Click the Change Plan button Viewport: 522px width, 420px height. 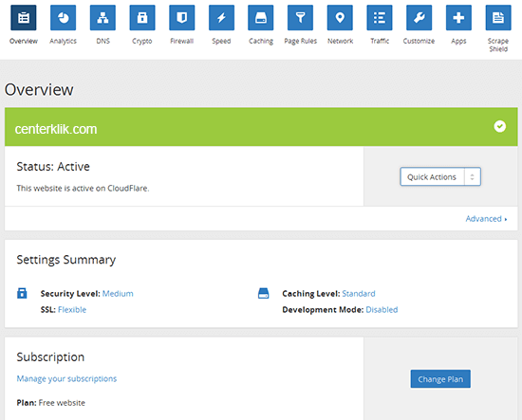coord(440,379)
